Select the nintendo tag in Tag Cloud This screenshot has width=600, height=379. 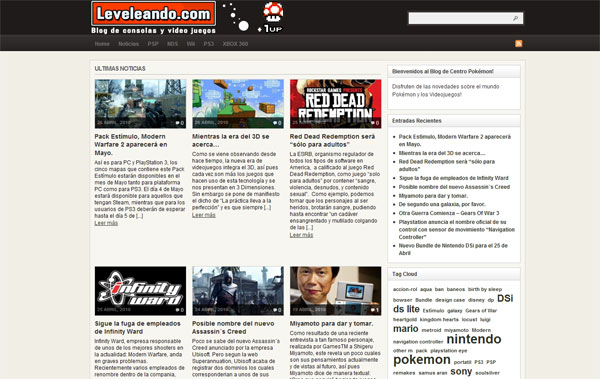474,339
